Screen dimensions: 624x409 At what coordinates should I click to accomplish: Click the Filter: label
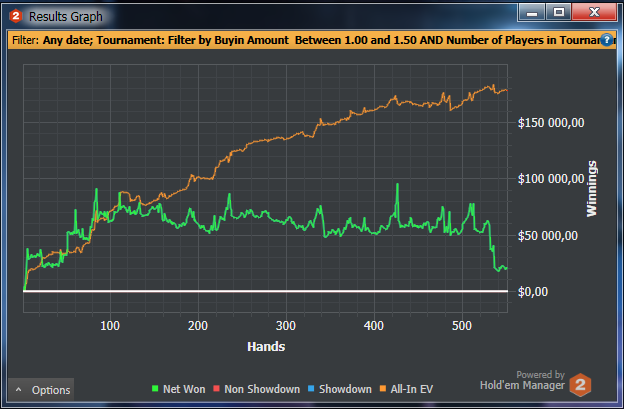pos(25,40)
